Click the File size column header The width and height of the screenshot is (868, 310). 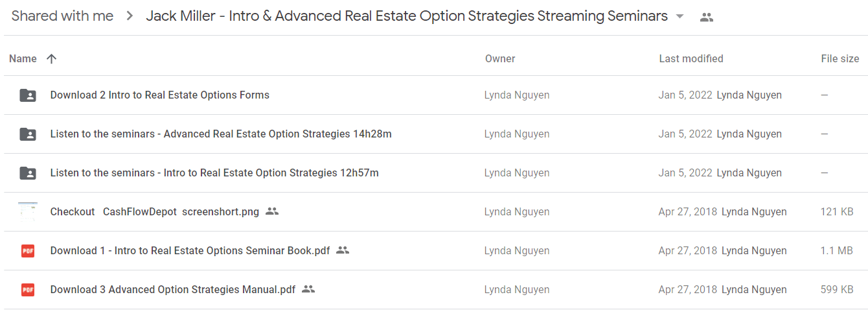pyautogui.click(x=839, y=58)
